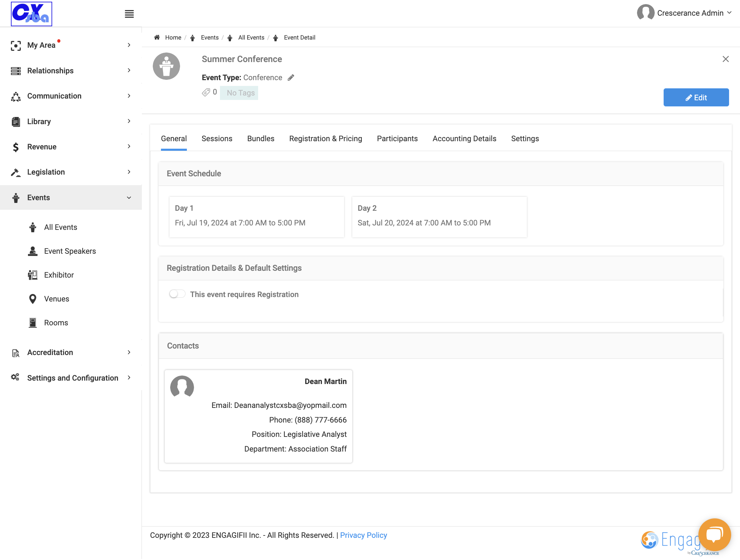Viewport: 740px width, 560px height.
Task: Toggle 'This event requires Registration' switch
Action: [177, 294]
